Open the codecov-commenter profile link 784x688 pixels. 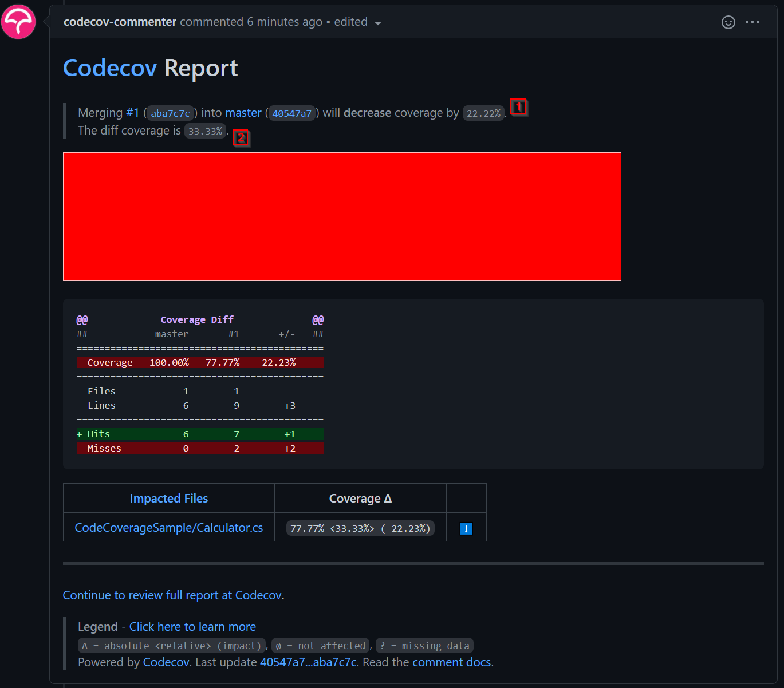coord(120,22)
